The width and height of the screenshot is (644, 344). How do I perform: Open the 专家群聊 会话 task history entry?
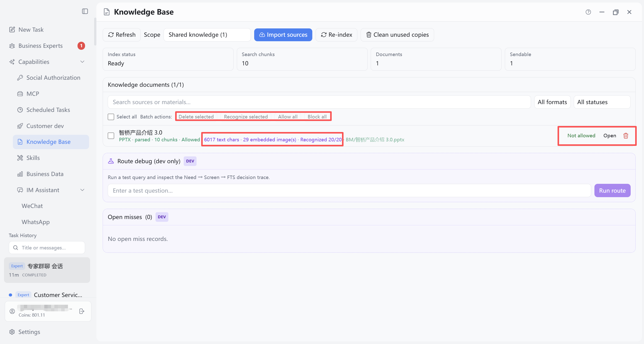[47, 270]
